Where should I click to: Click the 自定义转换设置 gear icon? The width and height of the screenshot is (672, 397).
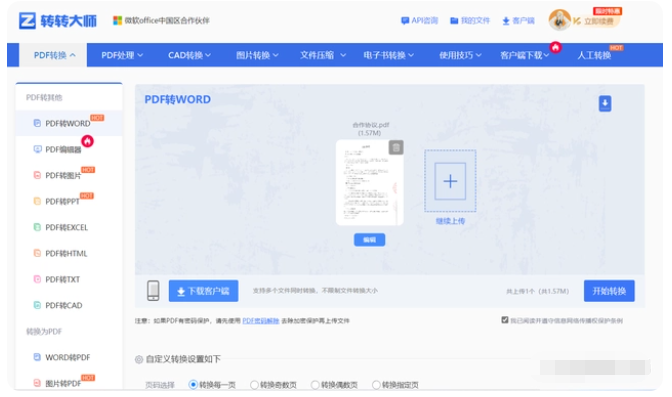click(x=139, y=359)
